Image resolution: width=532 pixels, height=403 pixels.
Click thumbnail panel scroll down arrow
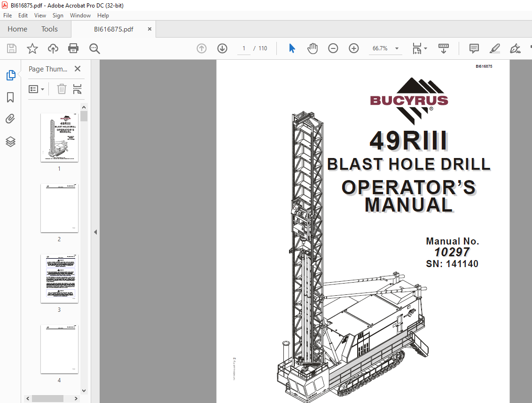(84, 391)
